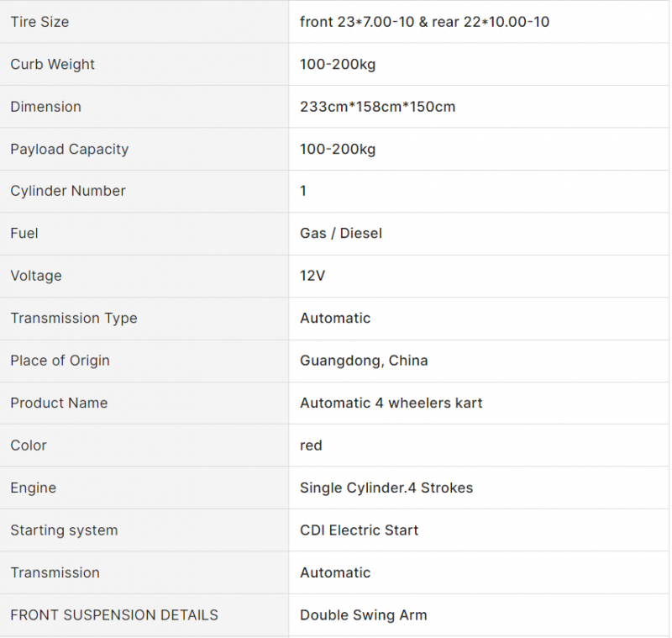The height and width of the screenshot is (638, 672).
Task: Click the Guangdong, China origin value
Action: [x=364, y=361]
